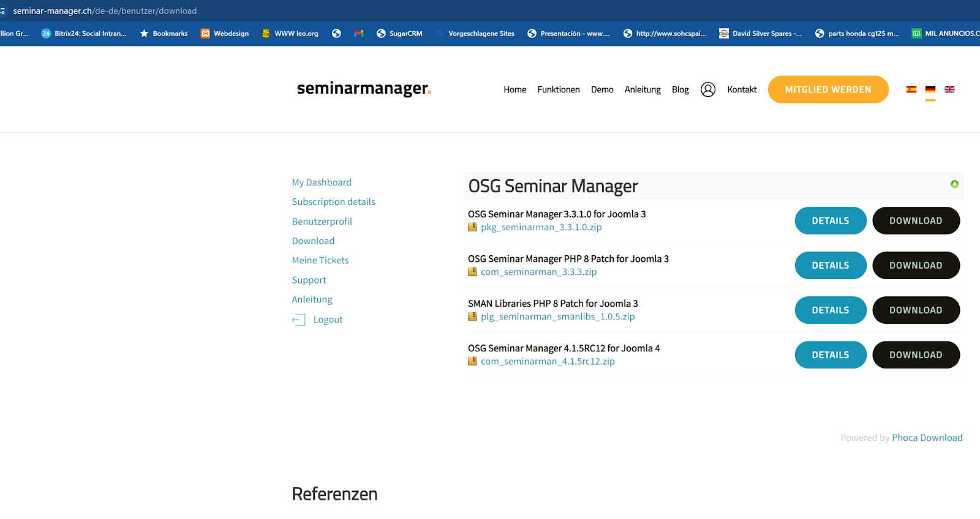
Task: Go to Home in the navigation menu
Action: (515, 89)
